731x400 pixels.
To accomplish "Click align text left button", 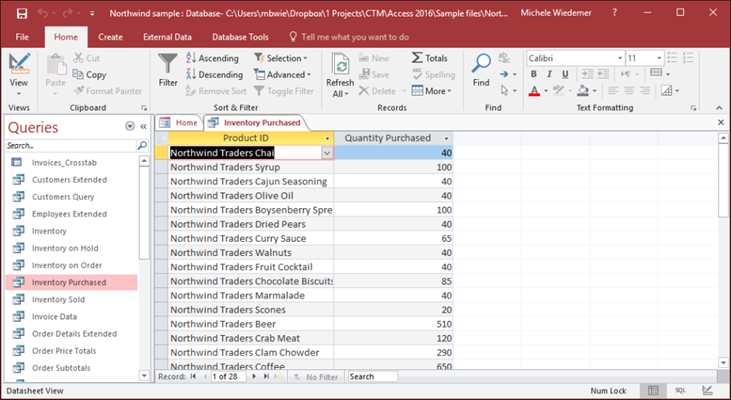I will coord(613,90).
